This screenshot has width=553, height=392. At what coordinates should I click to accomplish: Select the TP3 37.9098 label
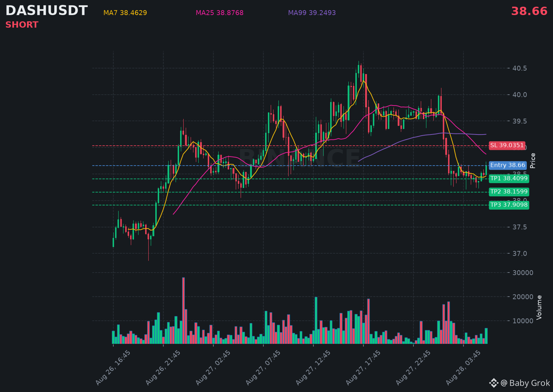coord(509,205)
